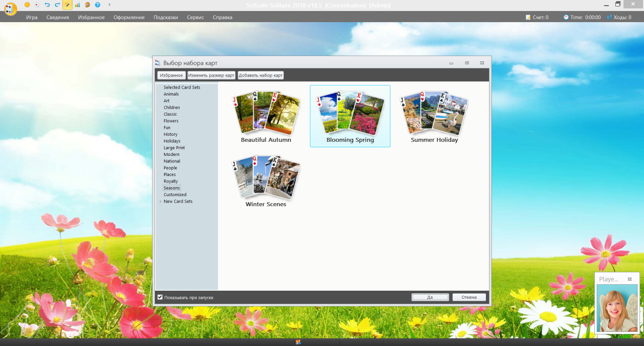Image resolution: width=644 pixels, height=346 pixels.
Task: Toggle the show at startup checkbox
Action: click(x=160, y=297)
